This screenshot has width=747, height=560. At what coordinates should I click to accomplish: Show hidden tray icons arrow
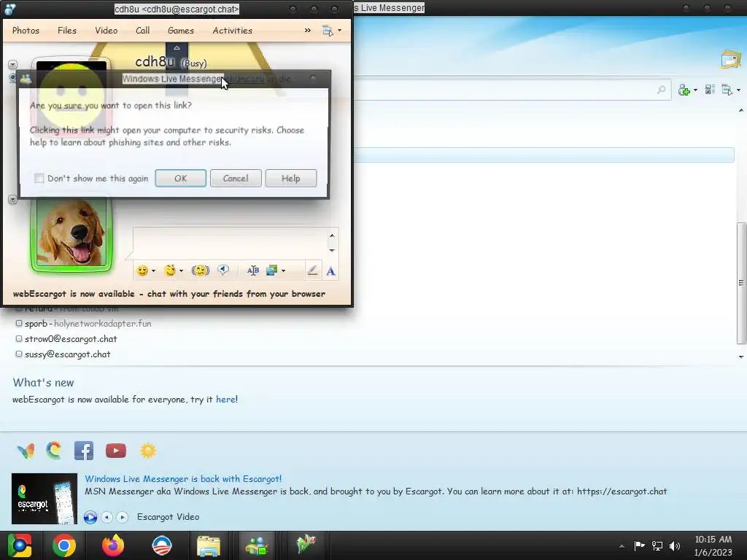622,546
